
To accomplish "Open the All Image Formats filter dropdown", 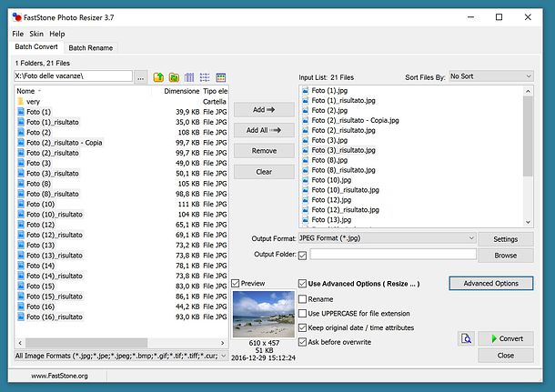I will pos(121,356).
